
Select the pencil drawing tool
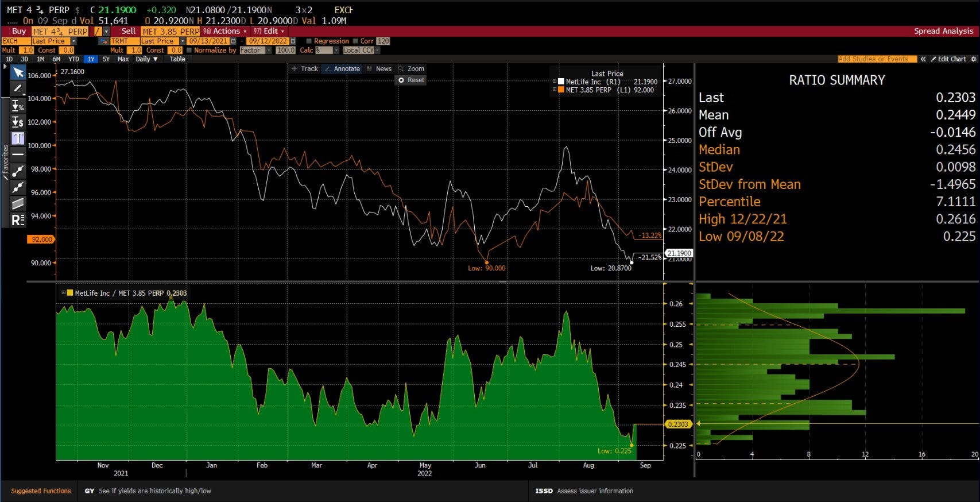click(18, 88)
